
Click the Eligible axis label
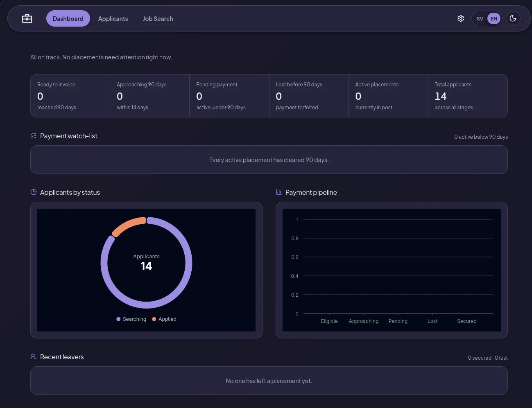pos(329,321)
